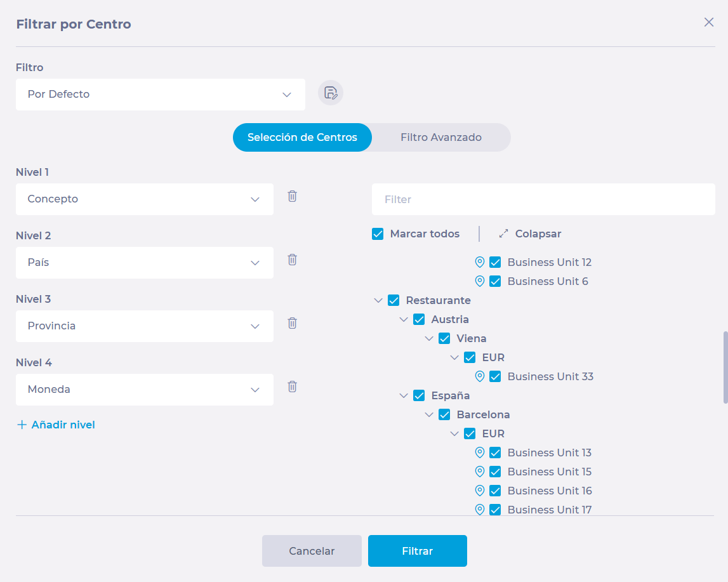
Task: Apply with the Filtrar button
Action: [x=418, y=551]
